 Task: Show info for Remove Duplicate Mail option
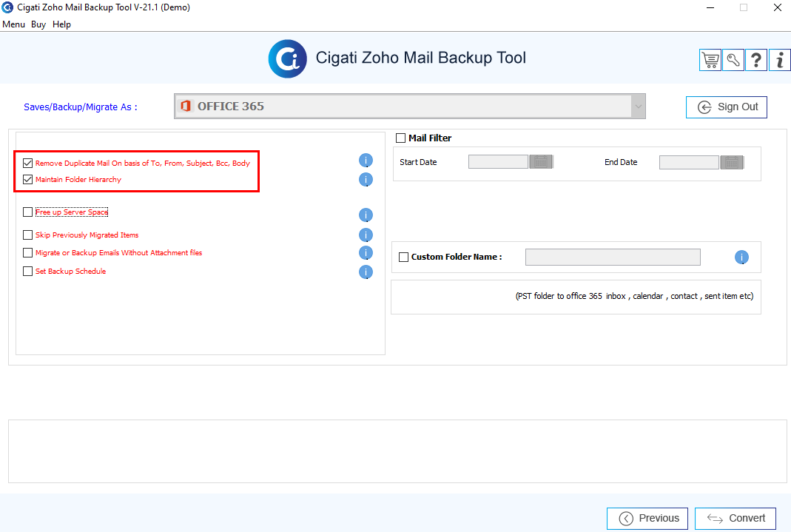(x=366, y=161)
